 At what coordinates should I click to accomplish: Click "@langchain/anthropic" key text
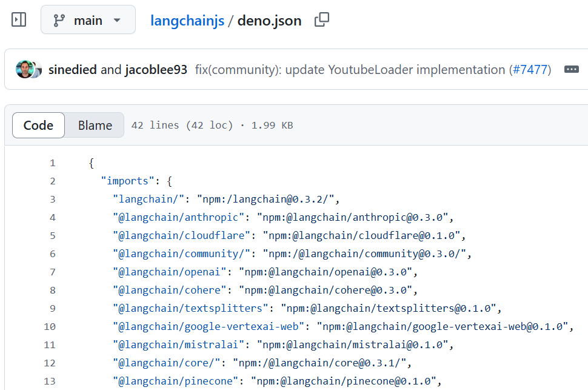(178, 217)
